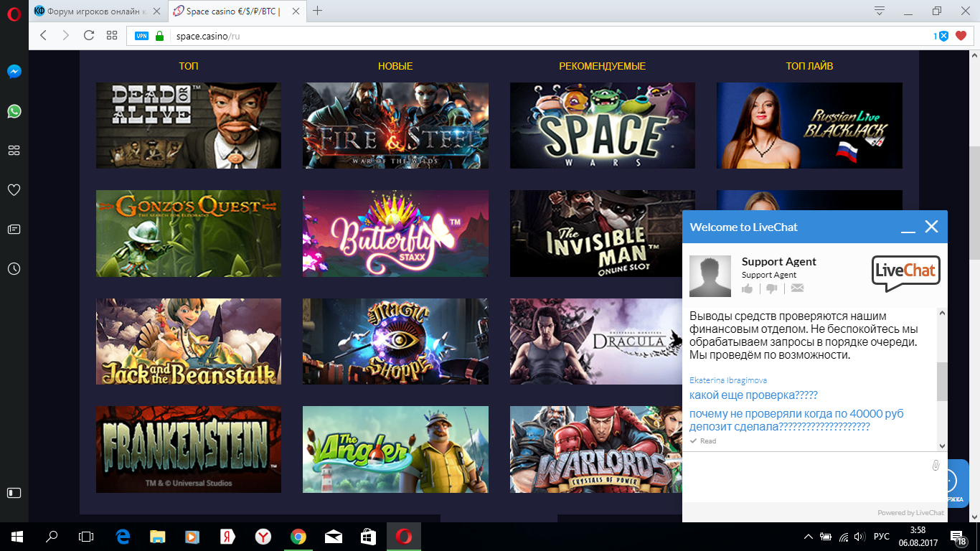The width and height of the screenshot is (980, 551).
Task: Open the Windows Start menu
Action: [17, 536]
